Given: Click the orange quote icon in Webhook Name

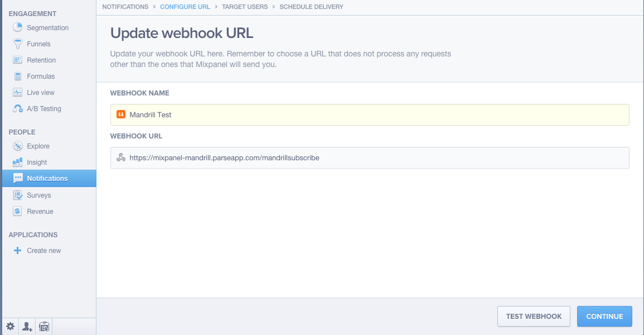Looking at the screenshot, I should click(121, 114).
